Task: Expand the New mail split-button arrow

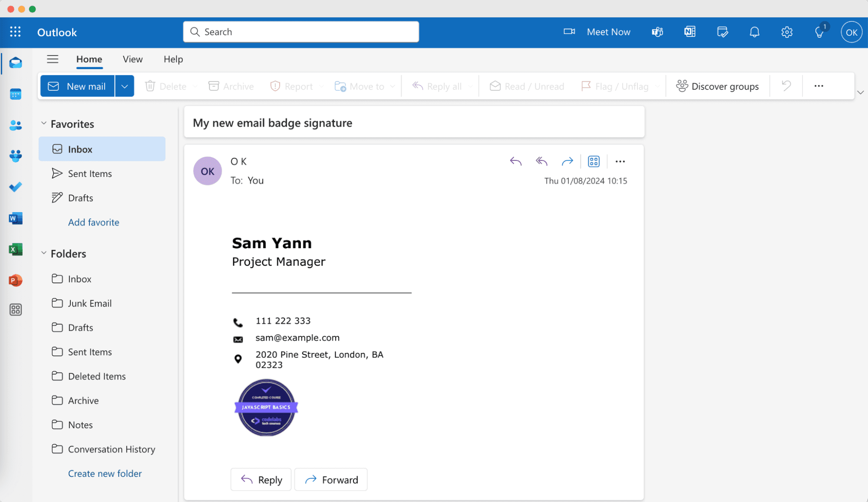Action: [125, 86]
